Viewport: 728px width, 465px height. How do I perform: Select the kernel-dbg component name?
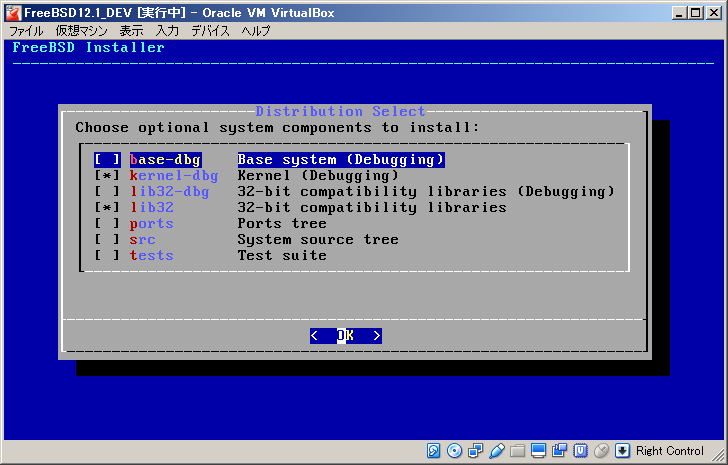174,175
